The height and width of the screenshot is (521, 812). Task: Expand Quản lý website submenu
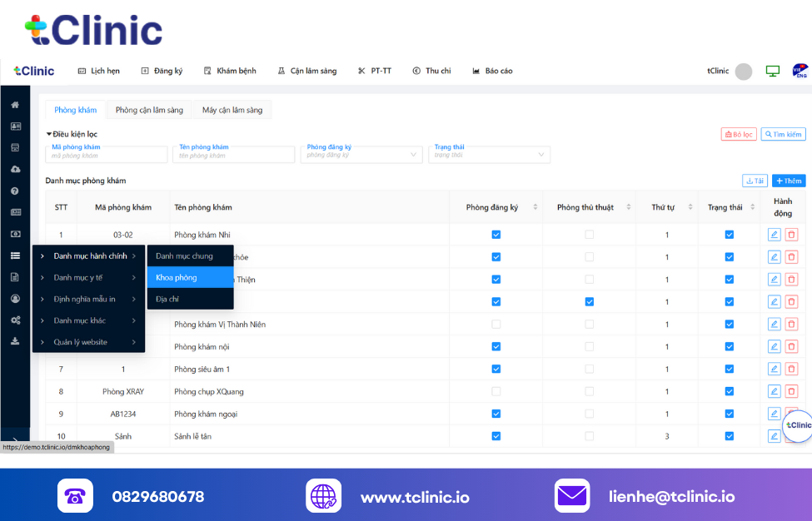[88, 342]
